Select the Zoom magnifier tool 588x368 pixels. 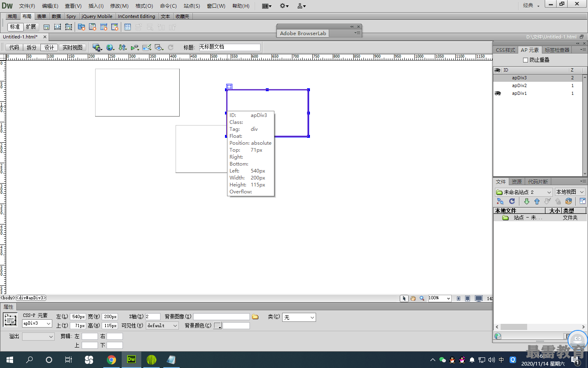(422, 298)
